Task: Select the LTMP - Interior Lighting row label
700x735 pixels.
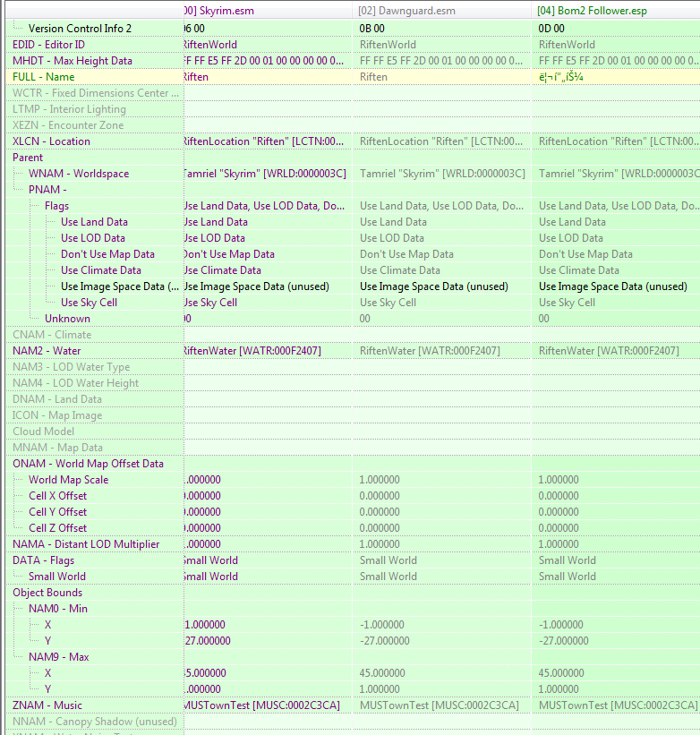Action: [x=69, y=109]
